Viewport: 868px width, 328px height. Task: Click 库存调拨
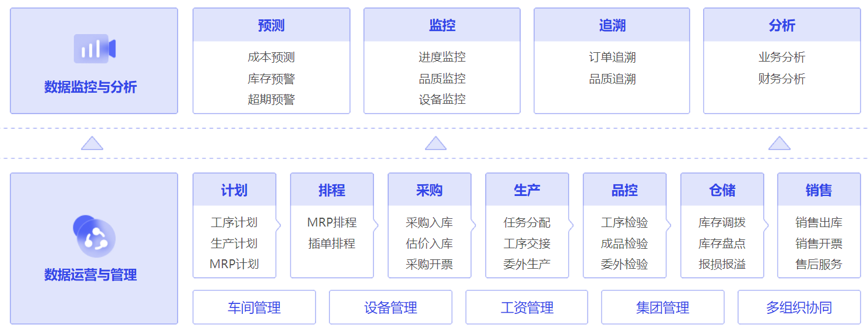tap(722, 222)
